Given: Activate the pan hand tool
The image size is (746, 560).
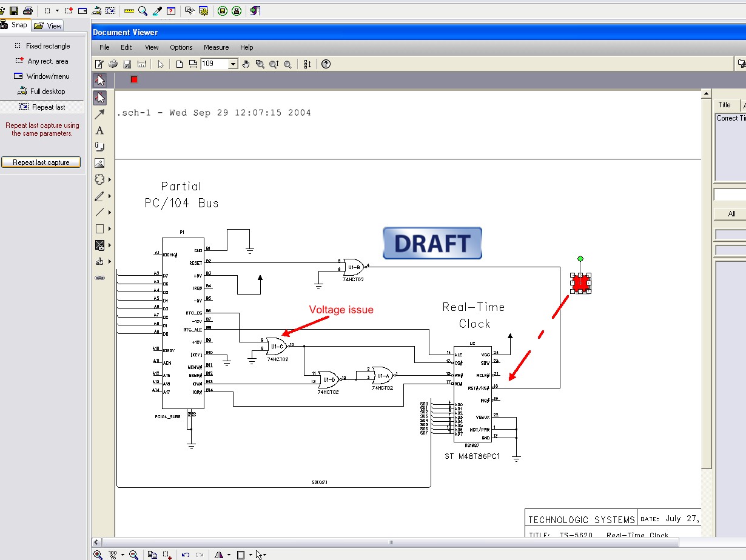Looking at the screenshot, I should pyautogui.click(x=246, y=64).
